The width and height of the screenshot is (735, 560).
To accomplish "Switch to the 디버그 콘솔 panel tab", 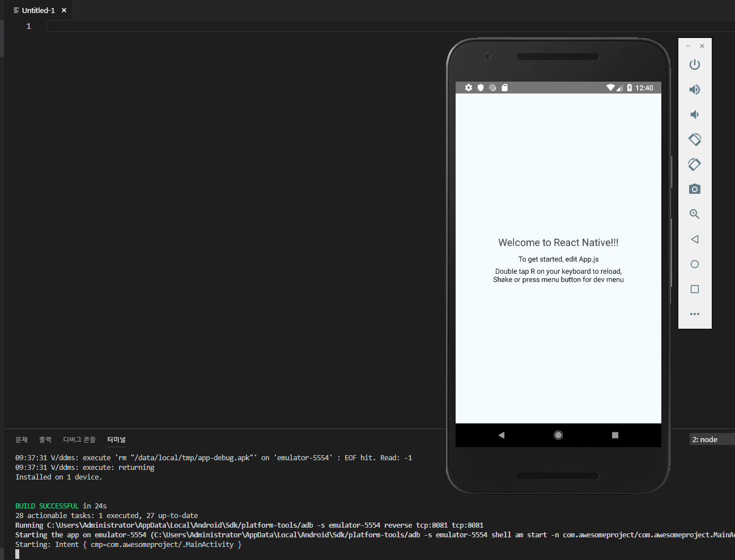I will coord(79,440).
